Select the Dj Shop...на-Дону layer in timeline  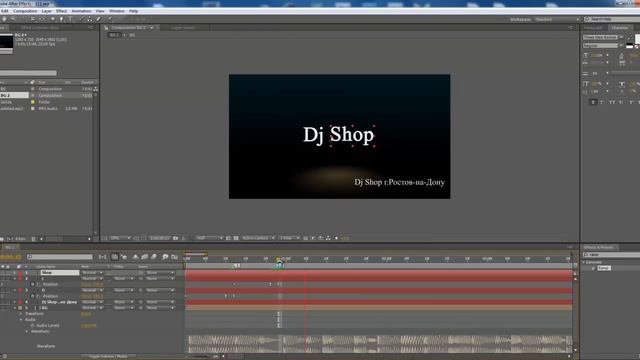pyautogui.click(x=60, y=302)
